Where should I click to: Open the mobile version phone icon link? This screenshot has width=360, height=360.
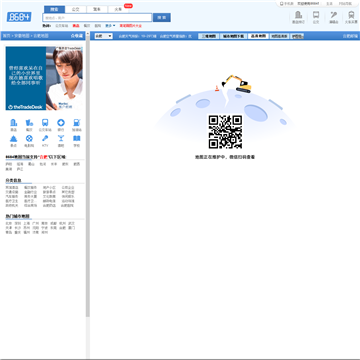286,4
